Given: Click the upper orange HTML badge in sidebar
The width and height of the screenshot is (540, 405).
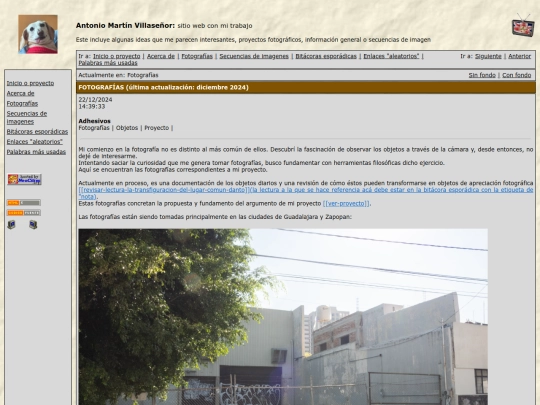Looking at the screenshot, I should pos(24,202).
